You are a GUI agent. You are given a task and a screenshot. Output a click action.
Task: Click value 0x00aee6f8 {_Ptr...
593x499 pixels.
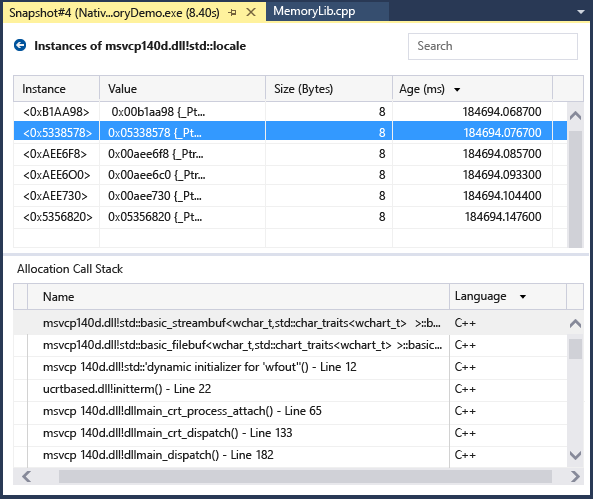pyautogui.click(x=155, y=154)
